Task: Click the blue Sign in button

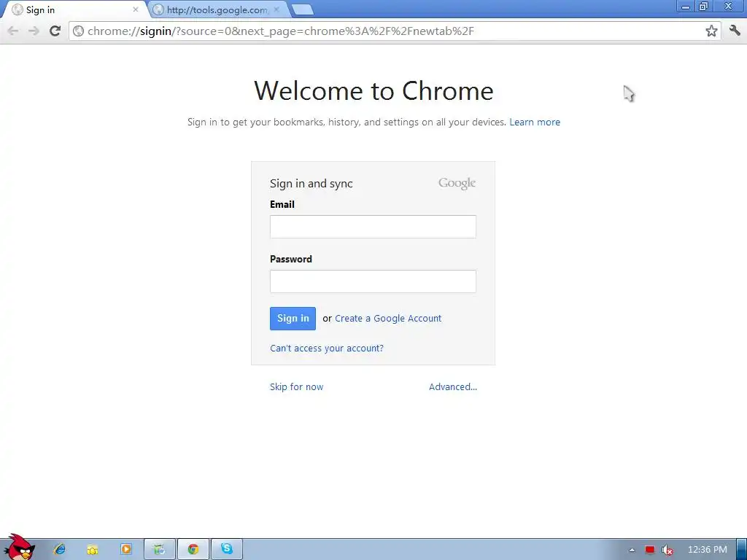Action: point(293,319)
